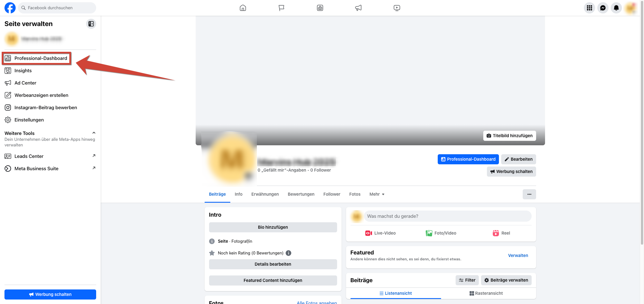Open the Pages flag icon

click(281, 8)
